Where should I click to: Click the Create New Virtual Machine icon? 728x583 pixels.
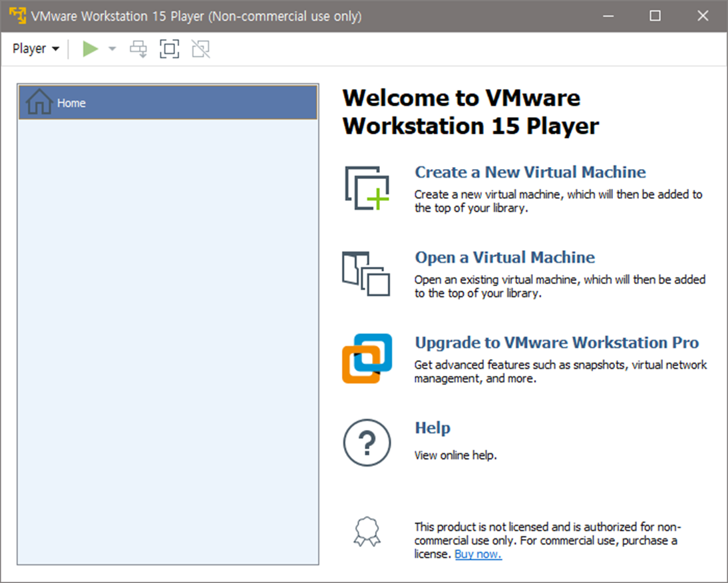point(367,188)
